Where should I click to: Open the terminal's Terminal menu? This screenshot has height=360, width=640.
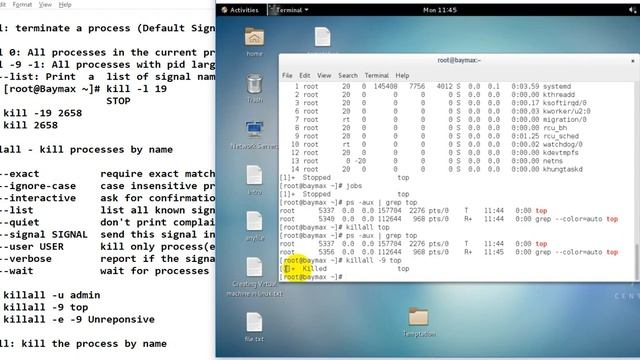(376, 76)
